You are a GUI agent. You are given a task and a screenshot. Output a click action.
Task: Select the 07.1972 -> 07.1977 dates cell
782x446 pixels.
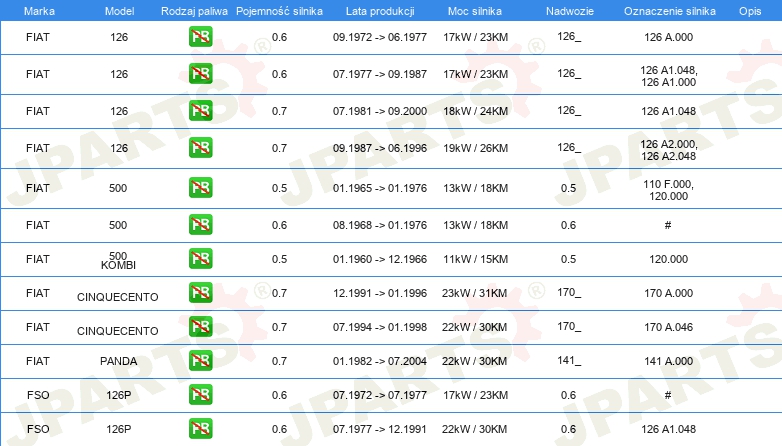tap(380, 395)
